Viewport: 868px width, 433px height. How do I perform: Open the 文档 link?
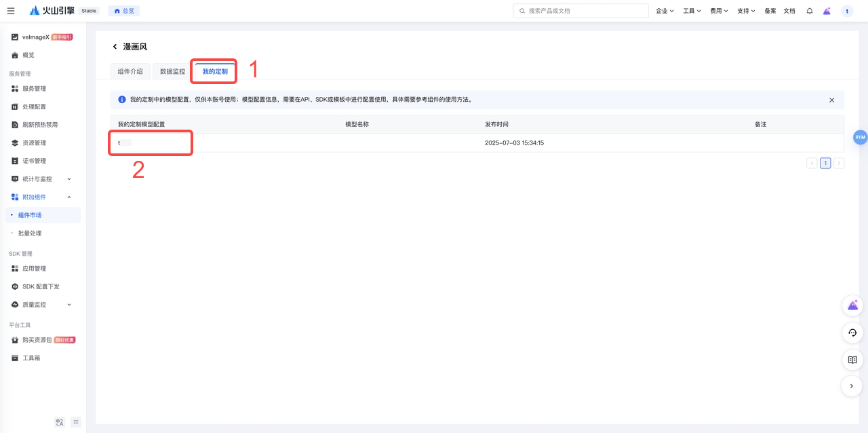tap(789, 11)
